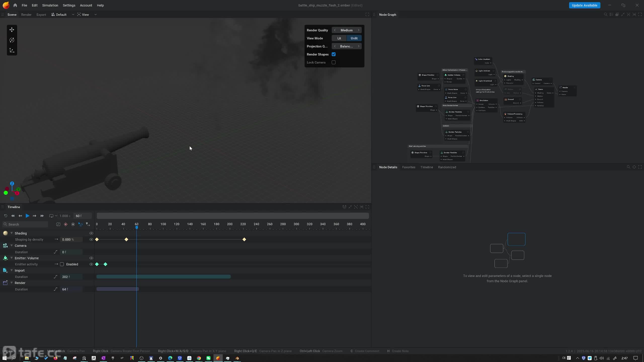The width and height of the screenshot is (644, 362).
Task: Collapse the Shading group in the timeline
Action: [12, 233]
